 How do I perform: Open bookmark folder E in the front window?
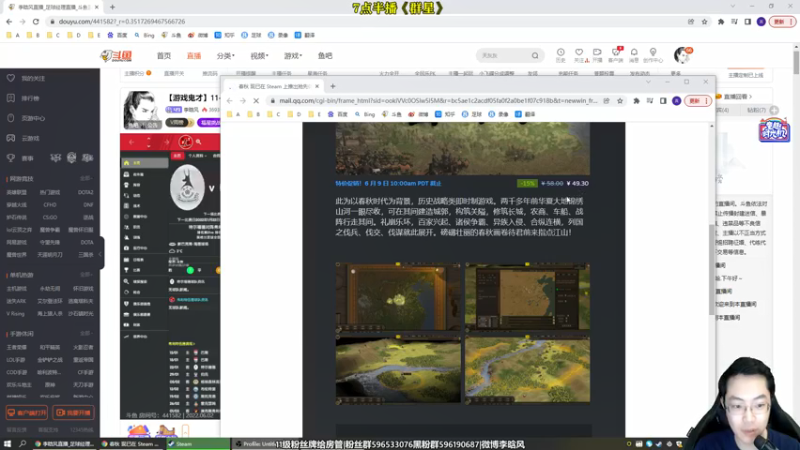click(315, 114)
